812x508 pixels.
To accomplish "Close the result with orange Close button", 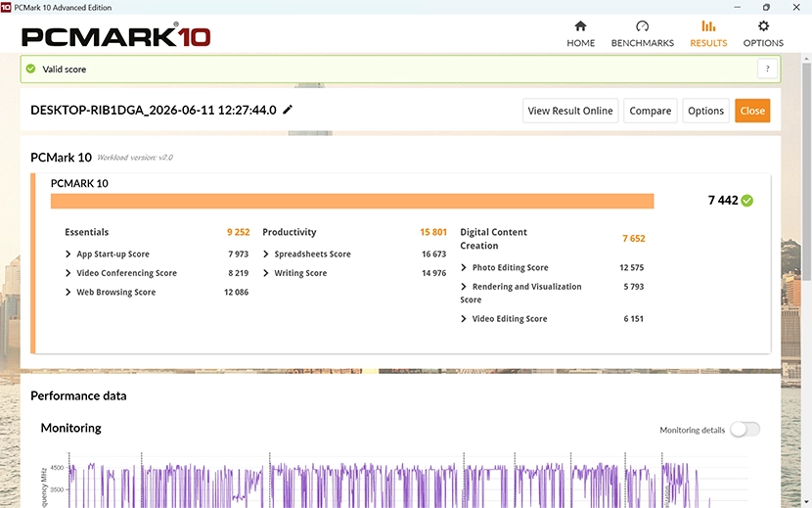I will 752,111.
